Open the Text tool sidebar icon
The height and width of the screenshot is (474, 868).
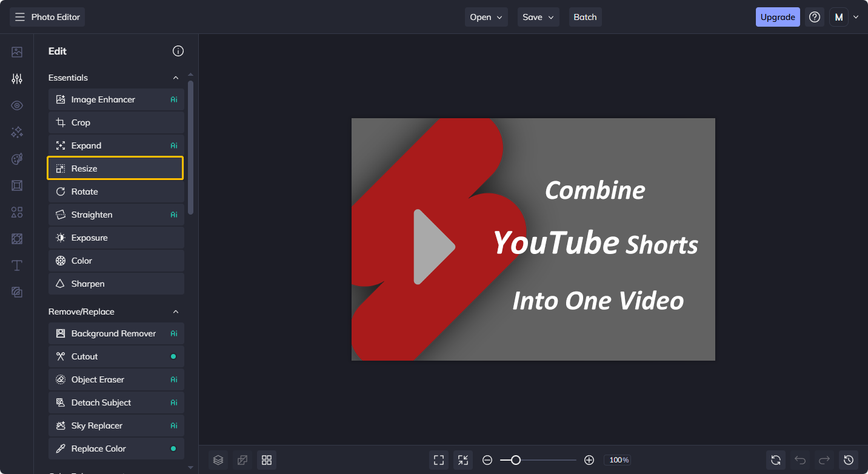pyautogui.click(x=17, y=265)
